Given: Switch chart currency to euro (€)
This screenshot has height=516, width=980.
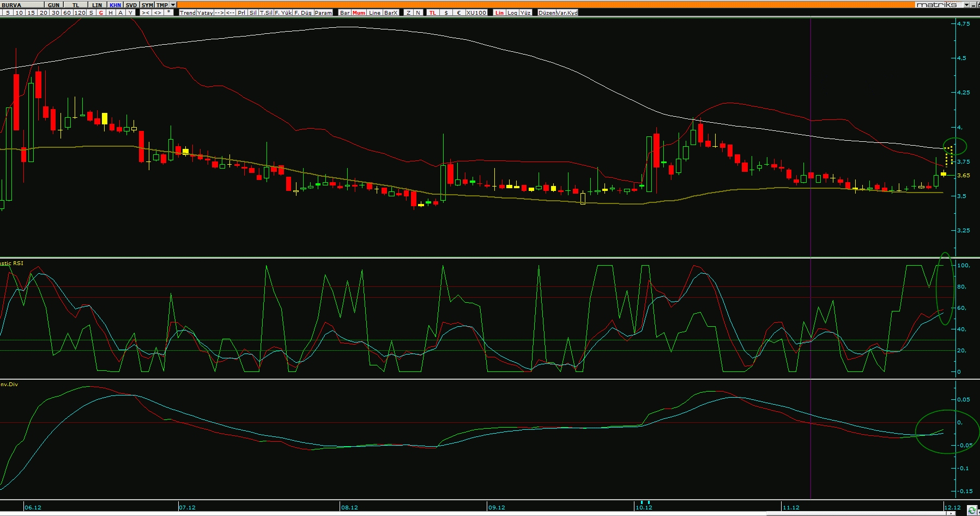Looking at the screenshot, I should point(458,13).
